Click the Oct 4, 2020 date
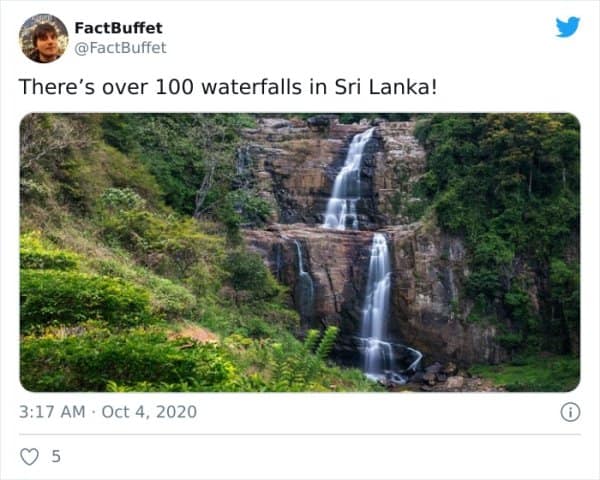600x480 pixels. [x=149, y=412]
